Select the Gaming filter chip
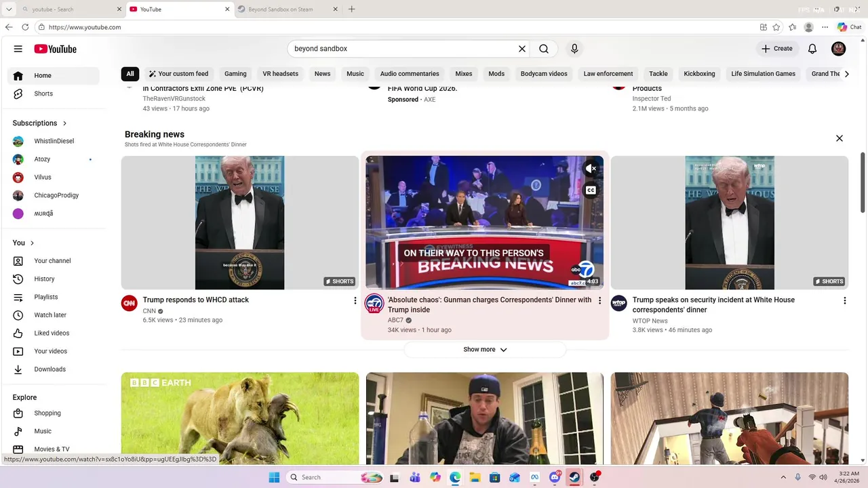Screen dimensions: 868x488 point(235,74)
